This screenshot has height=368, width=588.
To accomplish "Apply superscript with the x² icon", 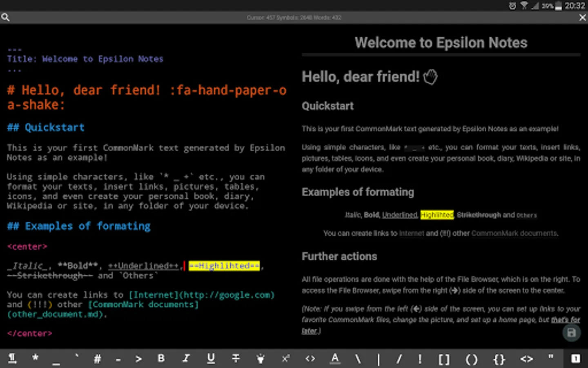I will [285, 358].
